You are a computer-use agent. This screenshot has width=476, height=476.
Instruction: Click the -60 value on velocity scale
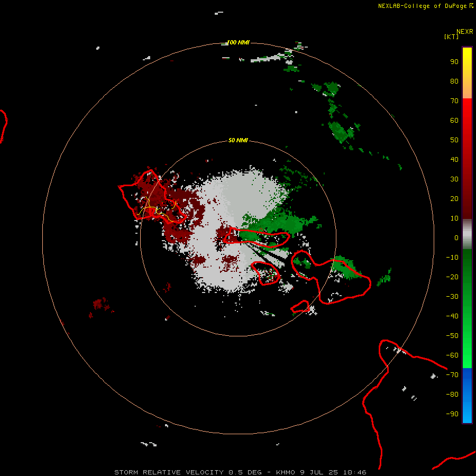pyautogui.click(x=452, y=355)
